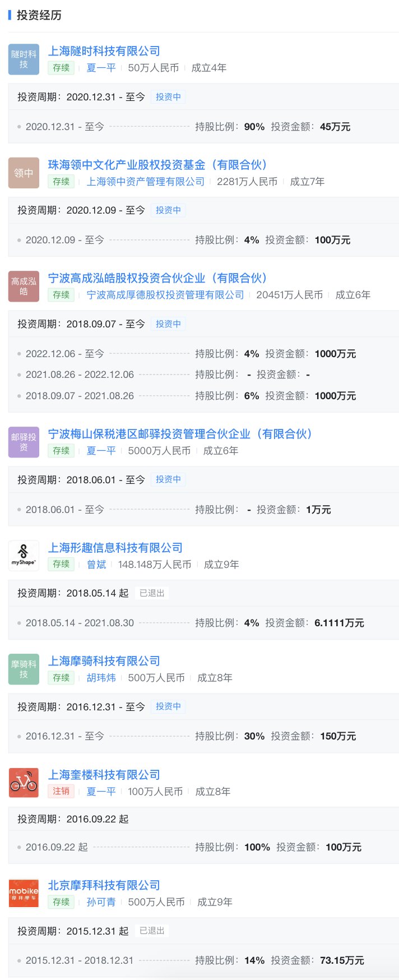Open 宁波高成泓皓股权投资合伙企业 link
This screenshot has width=399, height=980.
tap(157, 278)
